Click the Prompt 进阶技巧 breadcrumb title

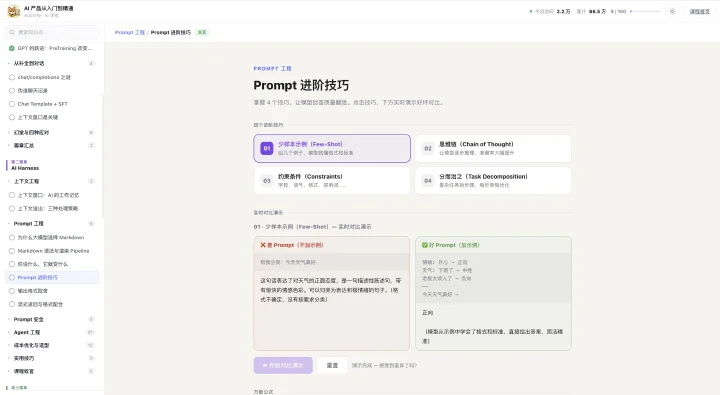pyautogui.click(x=170, y=32)
